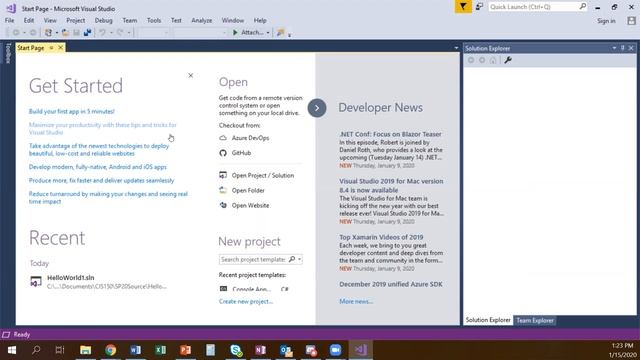The height and width of the screenshot is (360, 640).
Task: Open the Analyze menu
Action: 202,20
